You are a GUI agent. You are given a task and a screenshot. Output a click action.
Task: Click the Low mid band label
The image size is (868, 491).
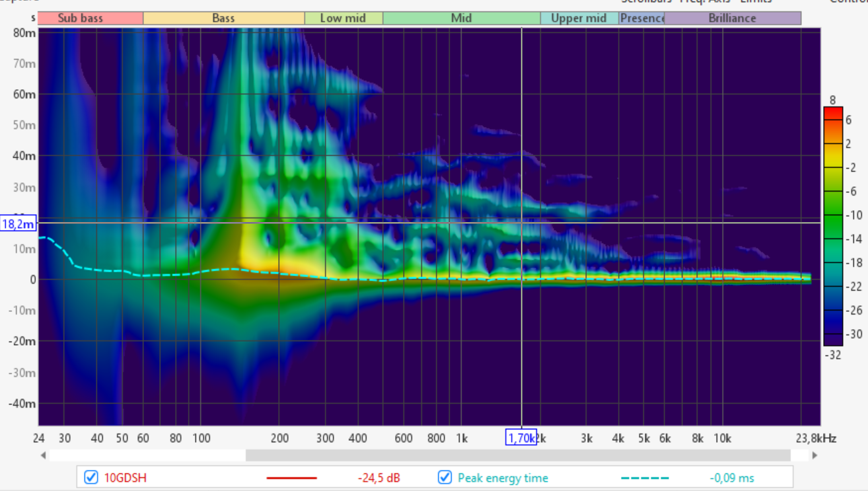pos(343,18)
